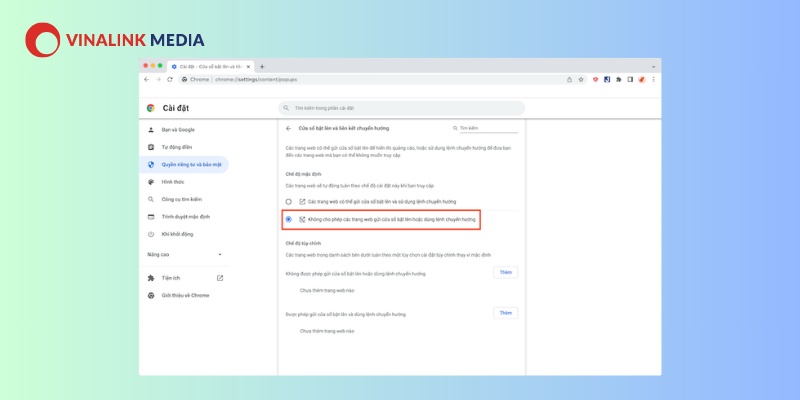The image size is (800, 400).
Task: Toggle the side panel icon
Action: tap(630, 80)
